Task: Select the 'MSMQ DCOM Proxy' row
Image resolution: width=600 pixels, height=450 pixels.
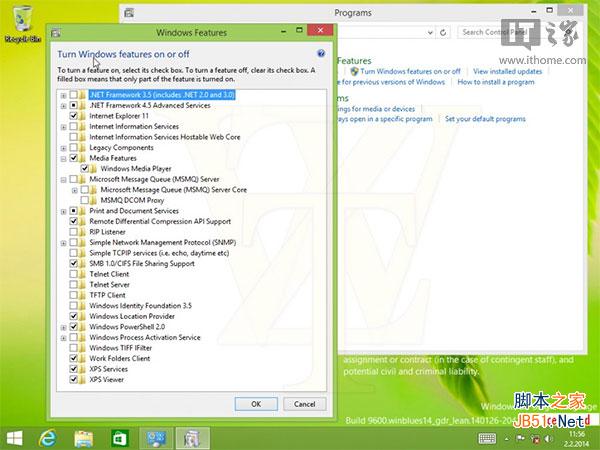Action: click(132, 200)
